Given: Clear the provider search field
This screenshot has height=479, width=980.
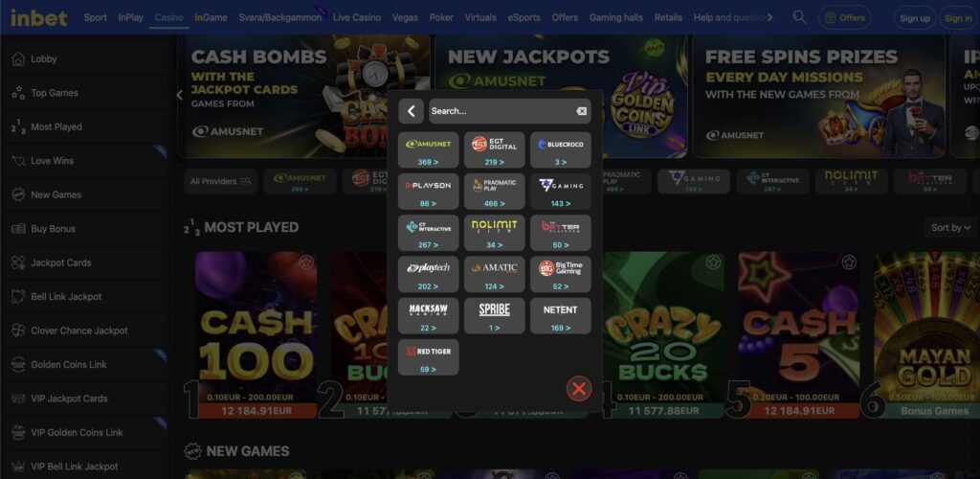Looking at the screenshot, I should (x=581, y=111).
